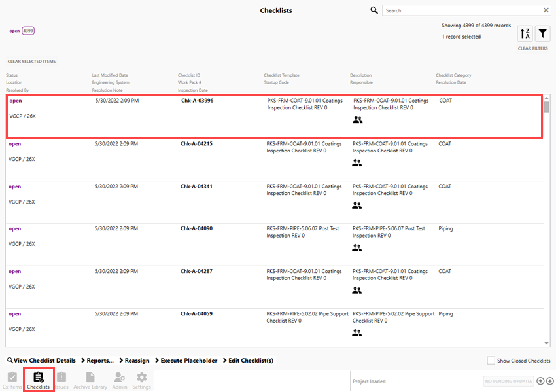This screenshot has width=556, height=392.
Task: Click the search magnifier icon
Action: pyautogui.click(x=374, y=10)
